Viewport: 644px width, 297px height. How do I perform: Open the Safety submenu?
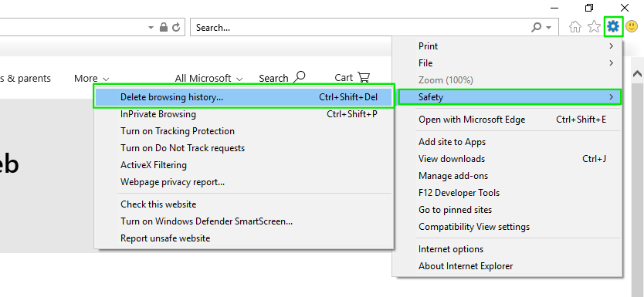(x=508, y=97)
